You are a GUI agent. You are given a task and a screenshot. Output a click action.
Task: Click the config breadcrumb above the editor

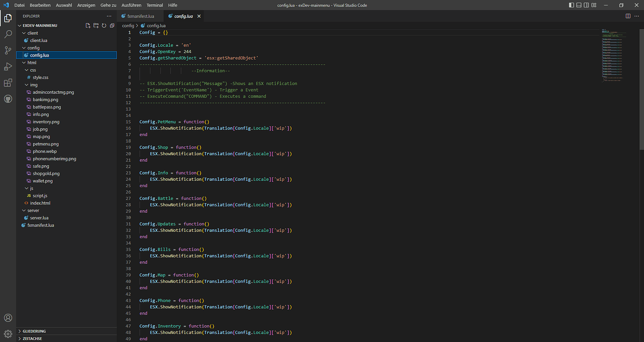coord(128,25)
